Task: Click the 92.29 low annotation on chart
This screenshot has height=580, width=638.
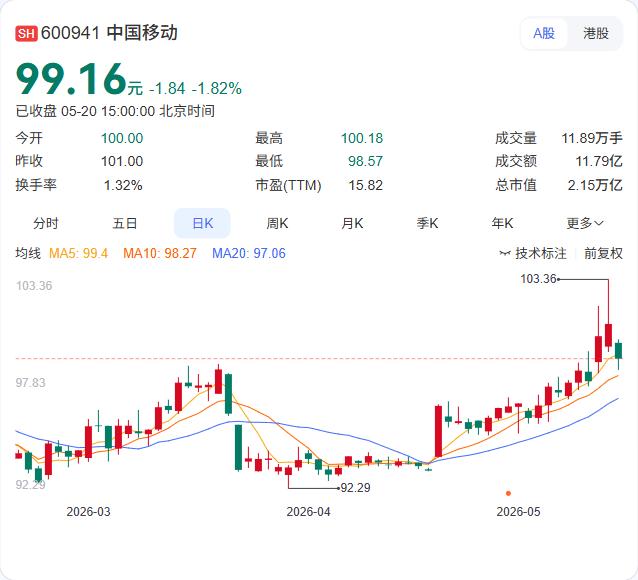Action: click(x=355, y=488)
